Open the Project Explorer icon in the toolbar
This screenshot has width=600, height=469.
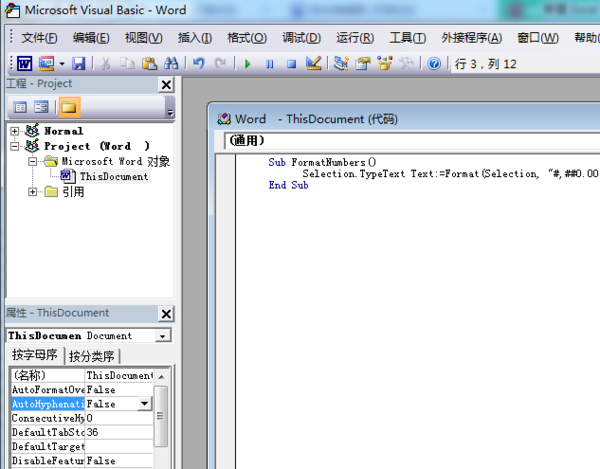click(x=341, y=64)
